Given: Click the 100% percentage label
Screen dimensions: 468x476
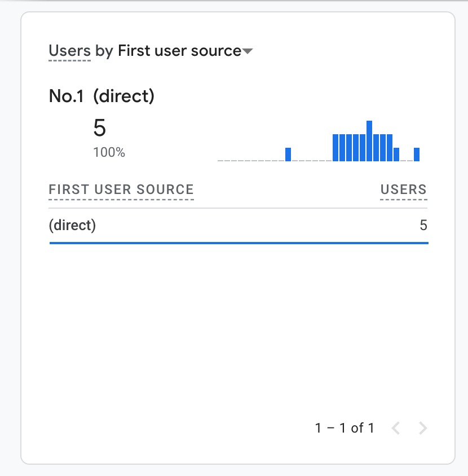Looking at the screenshot, I should point(109,152).
